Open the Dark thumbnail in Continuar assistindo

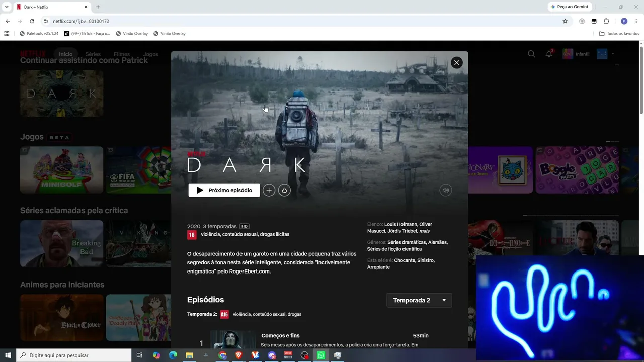coord(62,94)
